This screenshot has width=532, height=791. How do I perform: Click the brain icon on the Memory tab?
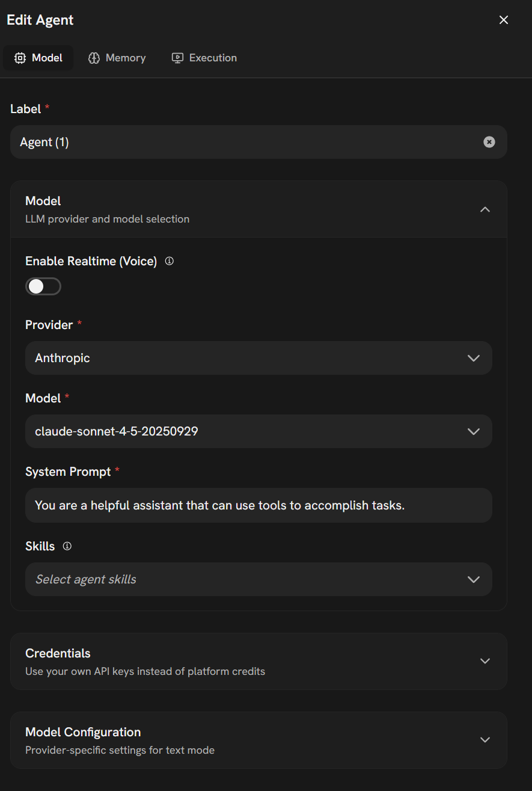tap(94, 58)
